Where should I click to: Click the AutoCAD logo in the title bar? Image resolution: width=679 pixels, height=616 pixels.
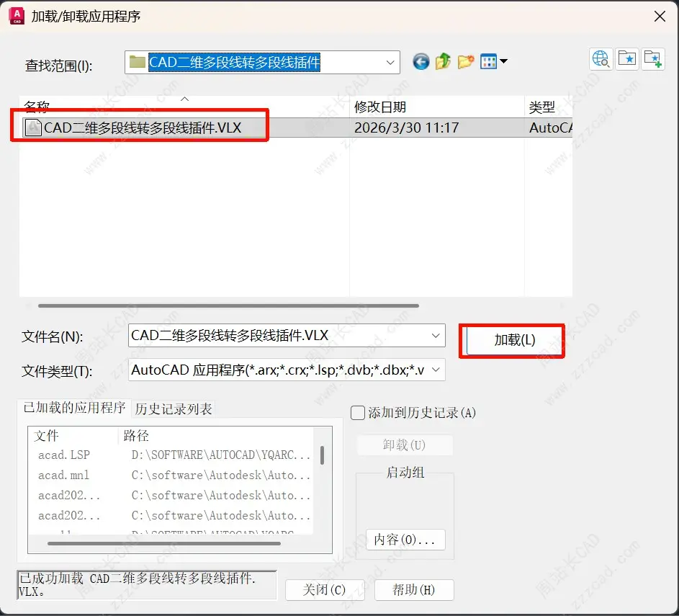tap(16, 16)
